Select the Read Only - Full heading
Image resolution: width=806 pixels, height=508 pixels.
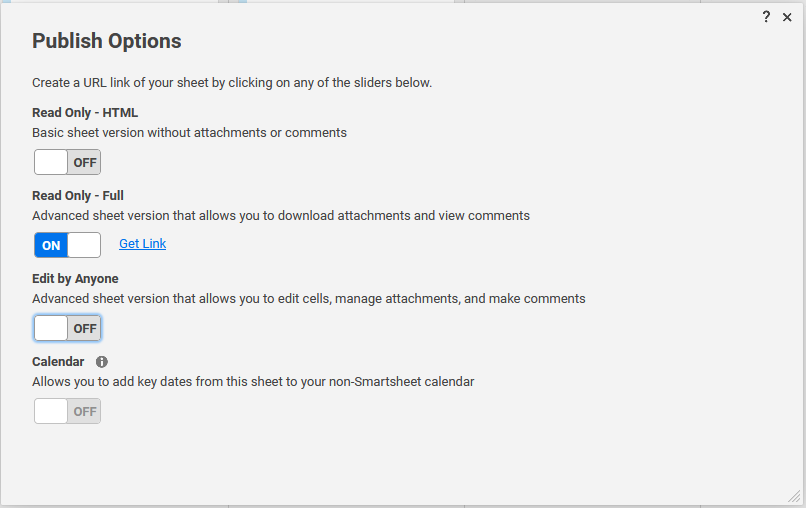tap(78, 195)
